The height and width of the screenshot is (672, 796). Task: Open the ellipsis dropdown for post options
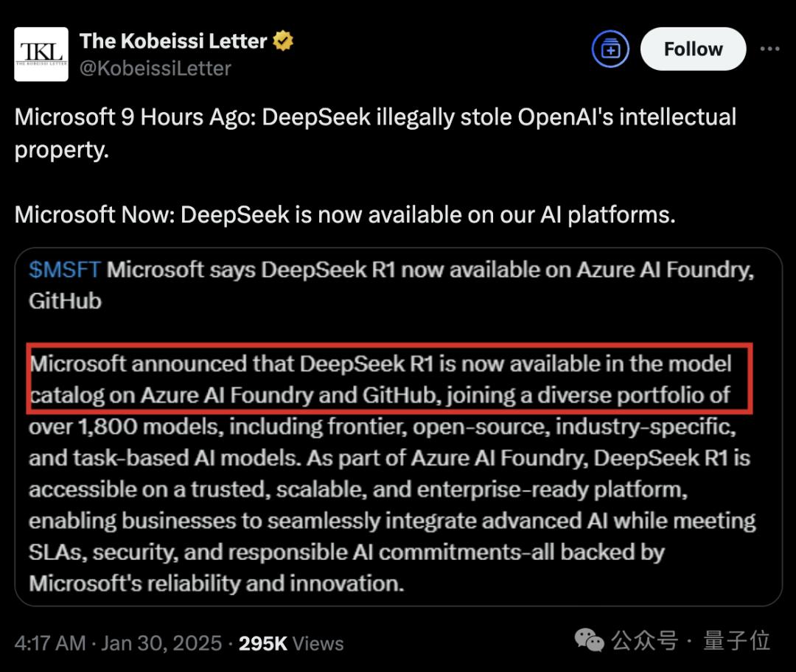point(772,49)
